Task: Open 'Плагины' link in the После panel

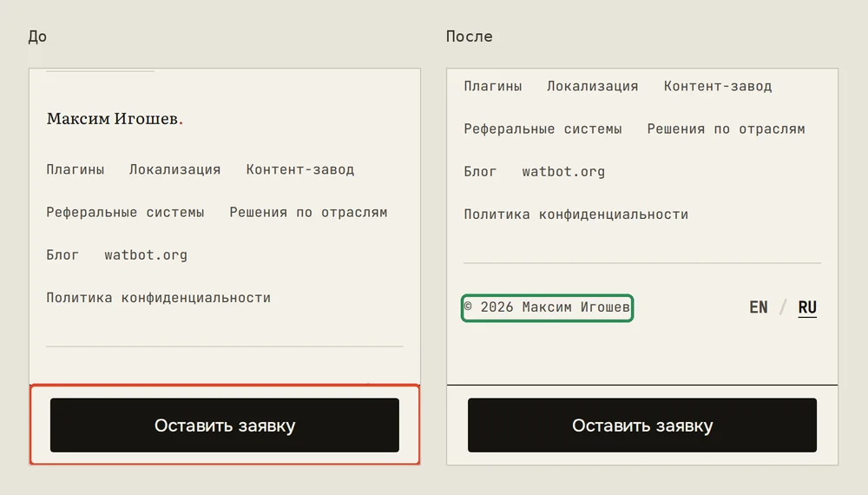Action: [x=493, y=86]
